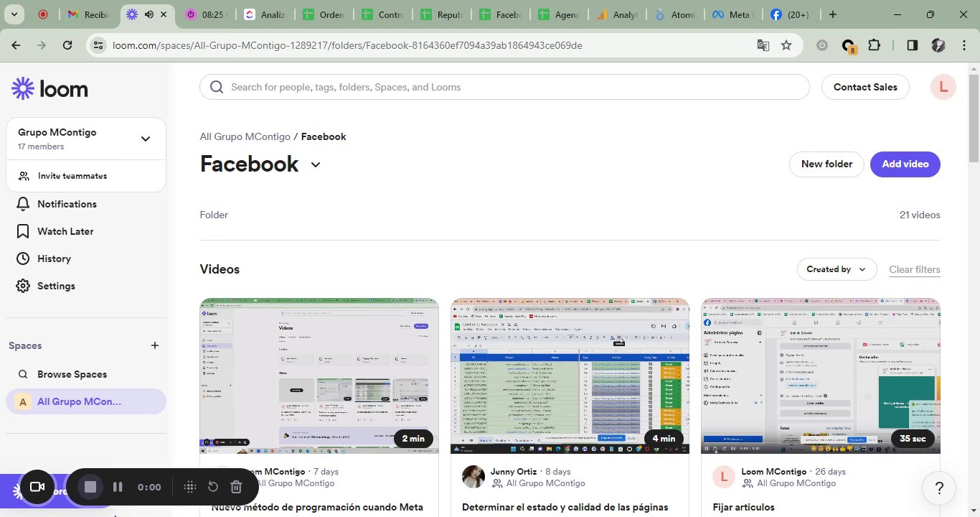Pause the Loom recording
The width and height of the screenshot is (980, 517).
coord(118,487)
